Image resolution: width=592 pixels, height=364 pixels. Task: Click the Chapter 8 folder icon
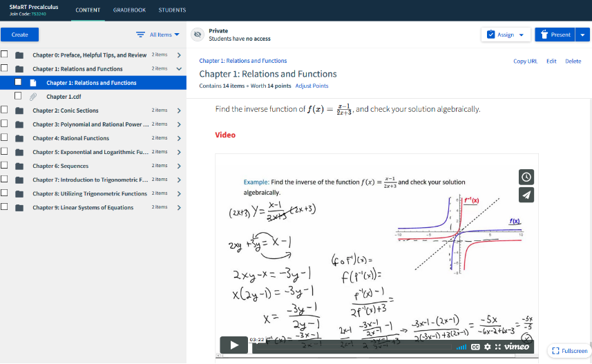click(19, 194)
